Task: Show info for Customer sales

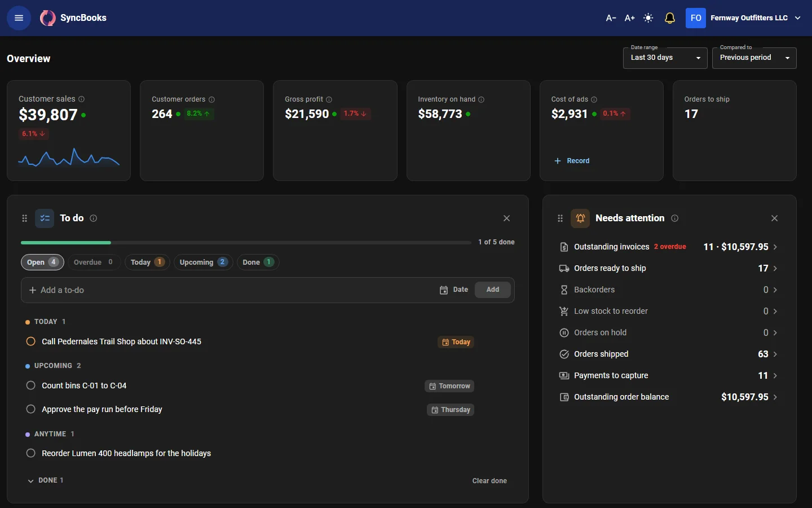Action: [82, 99]
